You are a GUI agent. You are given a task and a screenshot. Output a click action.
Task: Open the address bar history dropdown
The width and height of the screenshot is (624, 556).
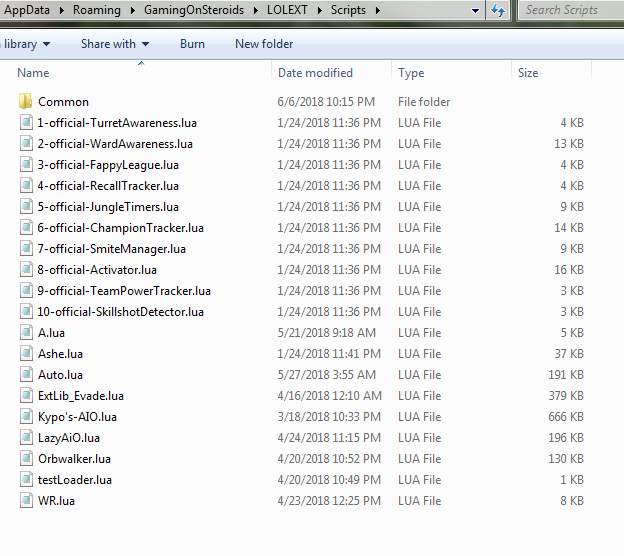(475, 10)
